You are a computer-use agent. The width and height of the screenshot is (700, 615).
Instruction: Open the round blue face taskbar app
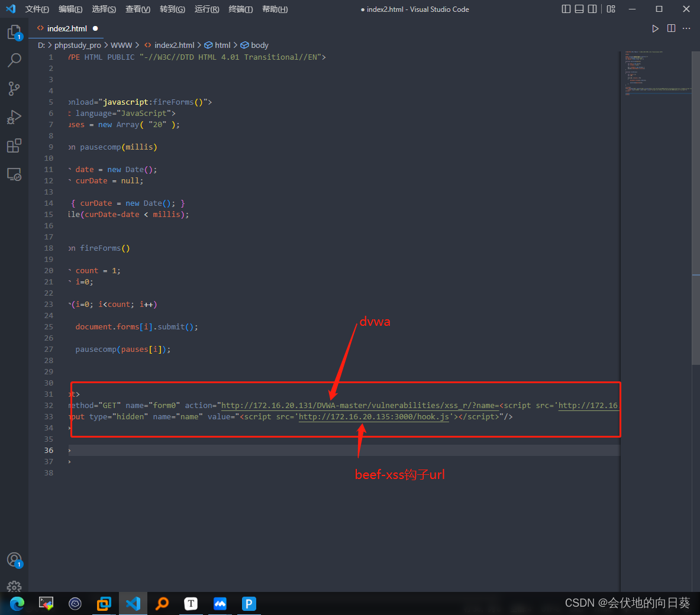pyautogui.click(x=75, y=603)
